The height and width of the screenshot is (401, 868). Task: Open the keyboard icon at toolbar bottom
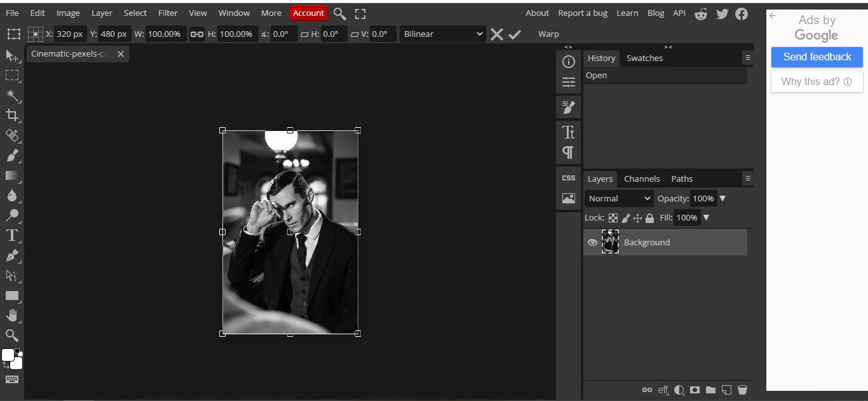(12, 379)
